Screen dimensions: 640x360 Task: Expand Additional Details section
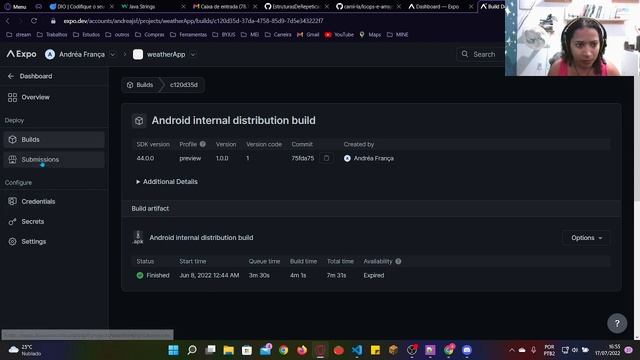click(x=167, y=182)
